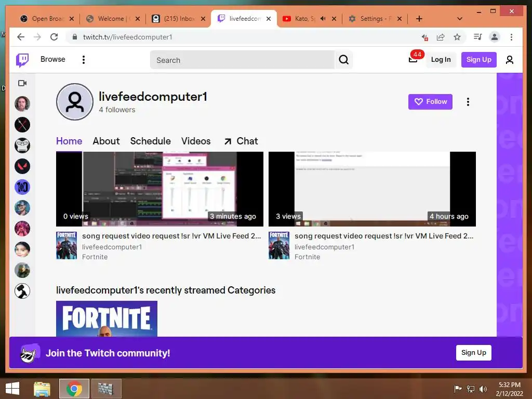Click the livefeedcomputer1 profile avatar

point(75,102)
